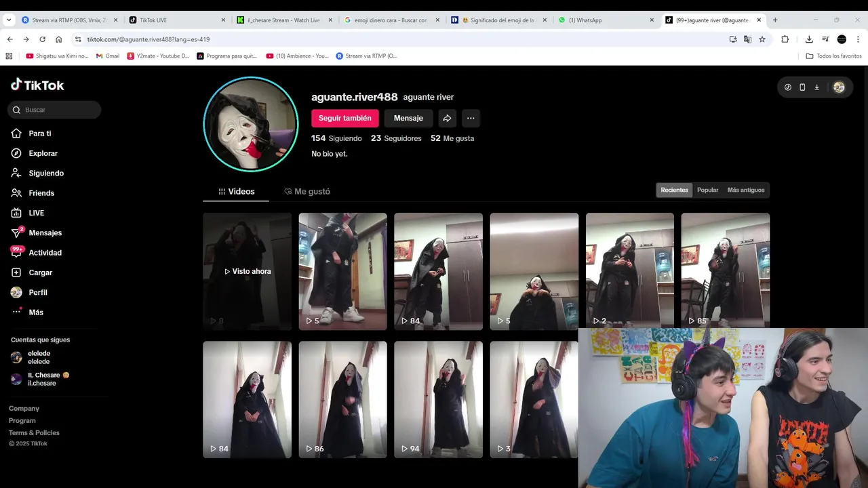Expand Terms & Policies footer section

point(34,433)
